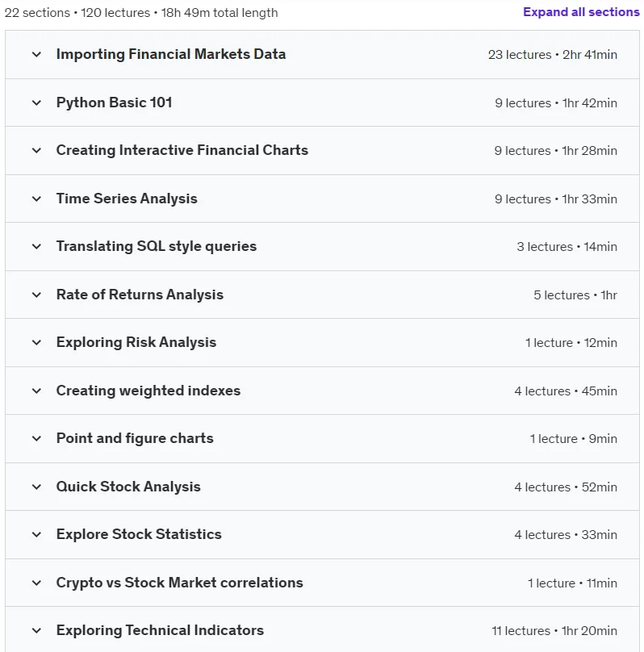
Task: Click chevron next to Quick Stock Analysis
Action: click(x=36, y=487)
